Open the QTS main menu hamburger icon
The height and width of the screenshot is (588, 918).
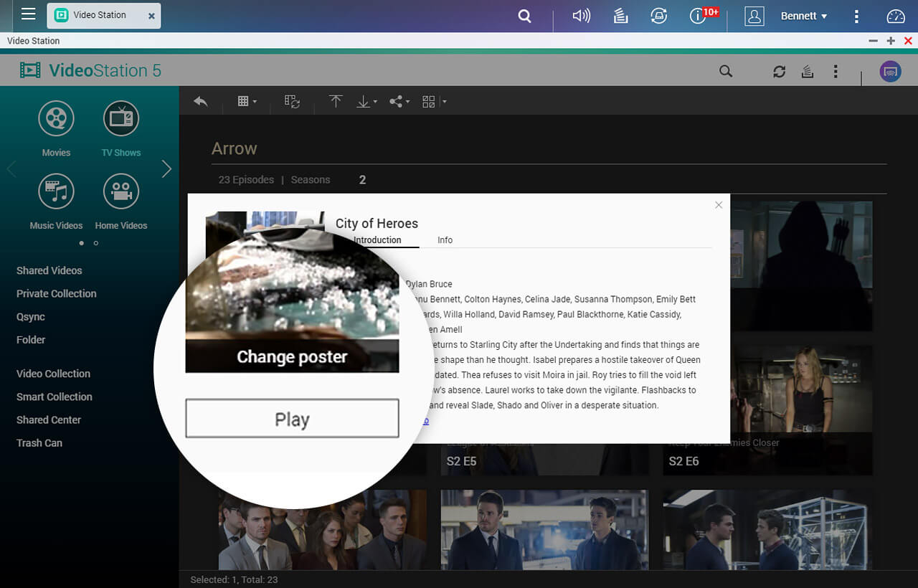coord(28,14)
